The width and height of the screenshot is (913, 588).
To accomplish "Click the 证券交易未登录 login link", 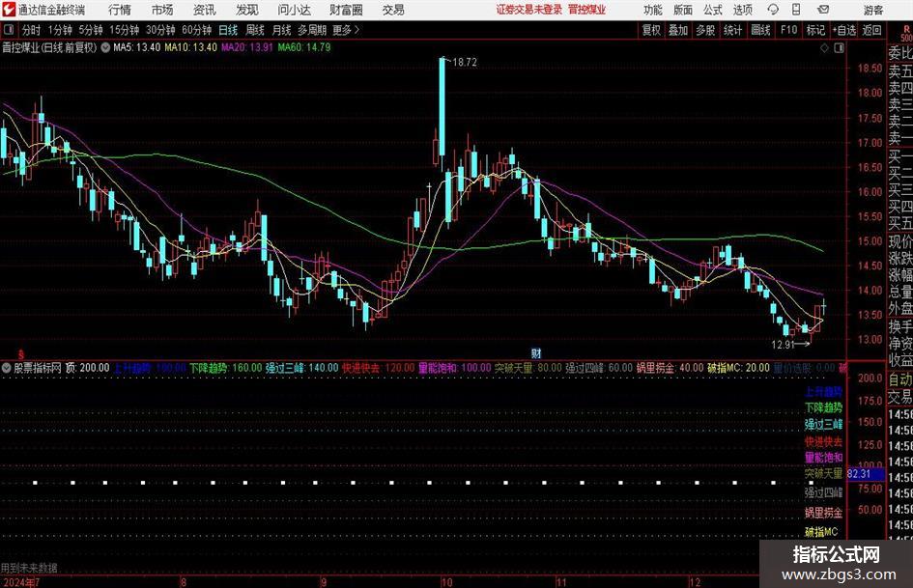I will (529, 10).
